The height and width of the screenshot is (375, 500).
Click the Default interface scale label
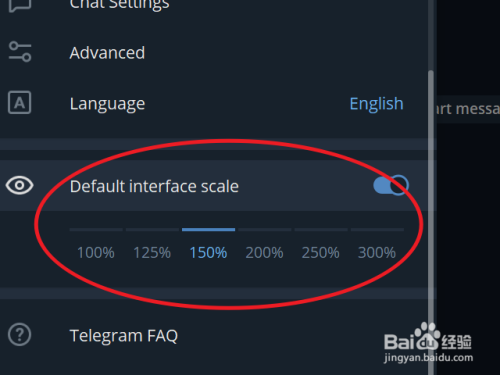tap(154, 186)
